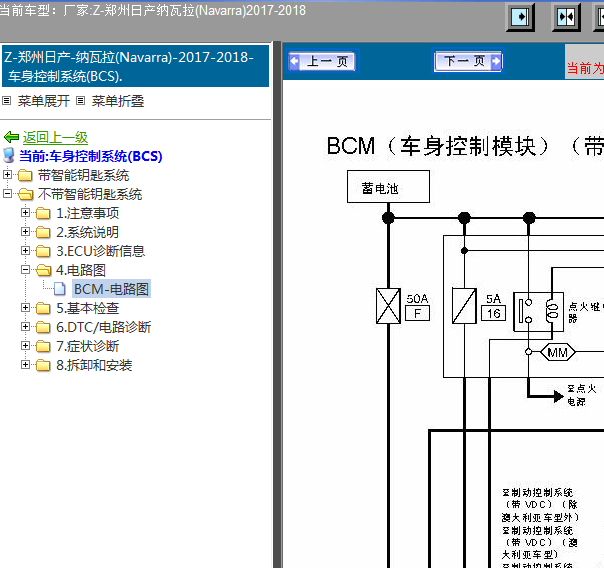Click the 50A fuse F symbol

point(388,306)
